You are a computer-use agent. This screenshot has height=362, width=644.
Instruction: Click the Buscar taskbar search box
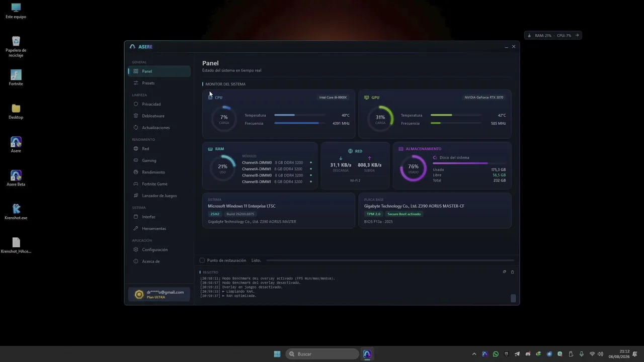pyautogui.click(x=323, y=354)
